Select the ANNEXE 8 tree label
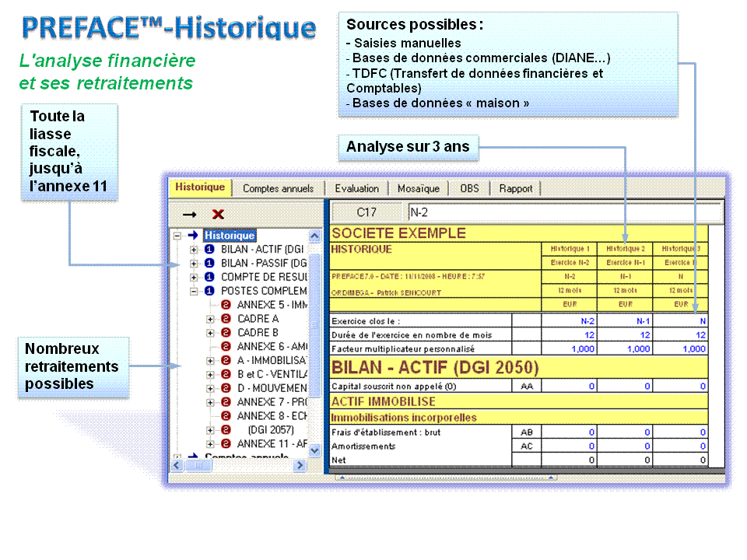Screen dimensions: 747x560 272,415
